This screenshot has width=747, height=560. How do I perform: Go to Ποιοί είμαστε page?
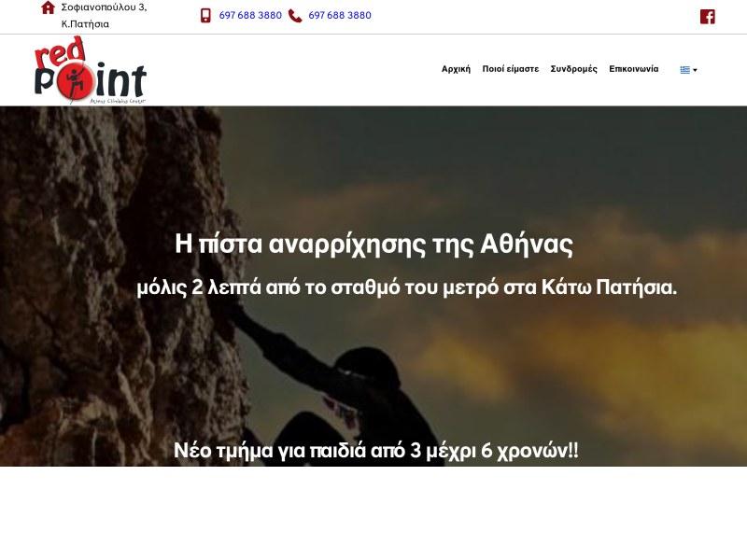[x=510, y=69]
